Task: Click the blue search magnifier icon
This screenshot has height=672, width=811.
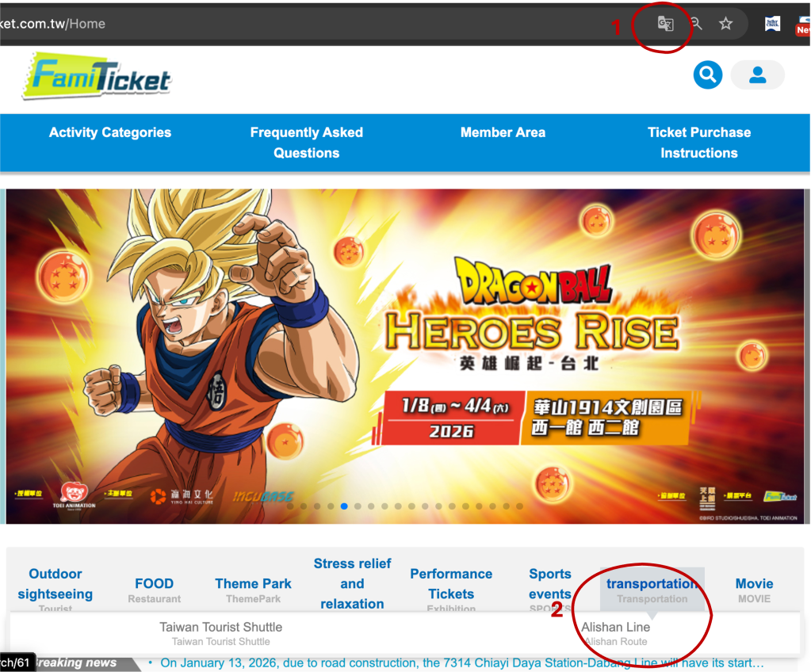Action: (x=707, y=75)
